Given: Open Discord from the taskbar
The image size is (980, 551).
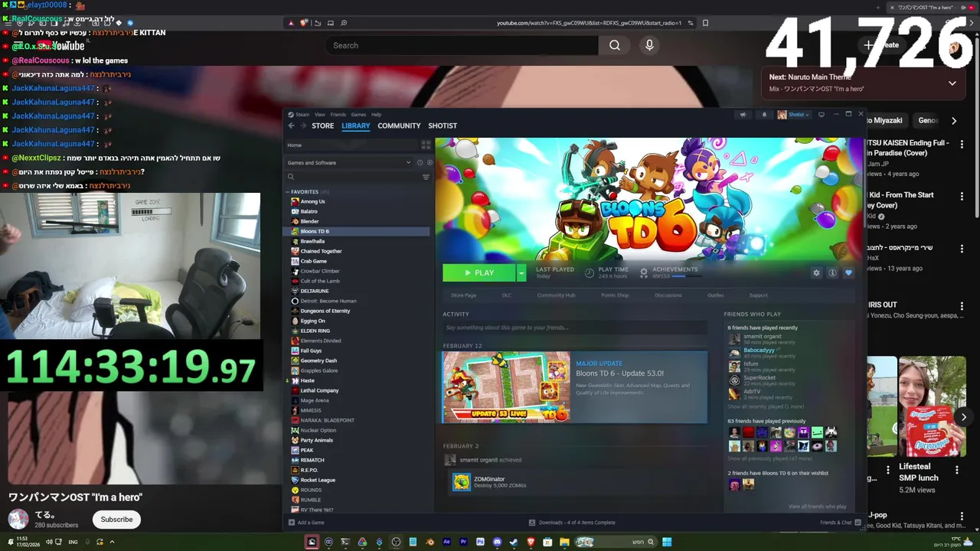Looking at the screenshot, I should 497,542.
